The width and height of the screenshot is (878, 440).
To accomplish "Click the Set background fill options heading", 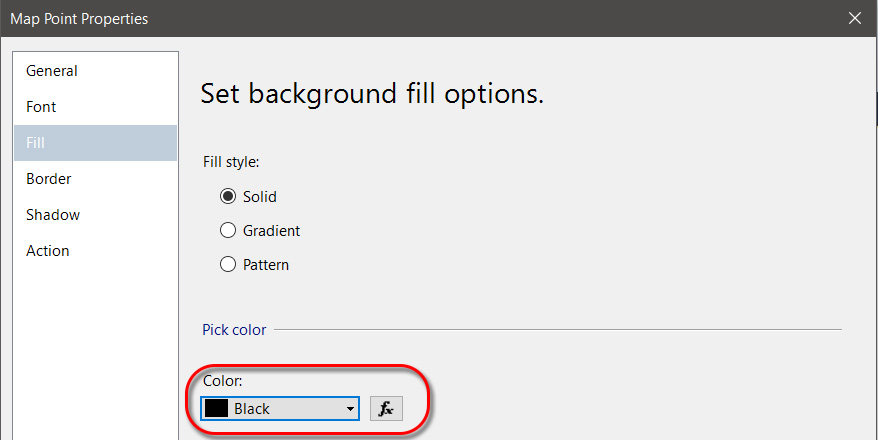I will click(x=372, y=94).
